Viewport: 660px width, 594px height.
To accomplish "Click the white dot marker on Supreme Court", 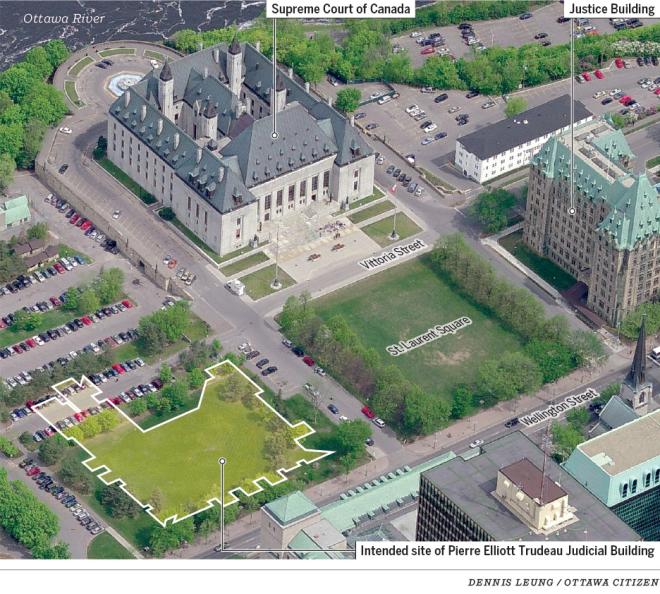I will 274,135.
